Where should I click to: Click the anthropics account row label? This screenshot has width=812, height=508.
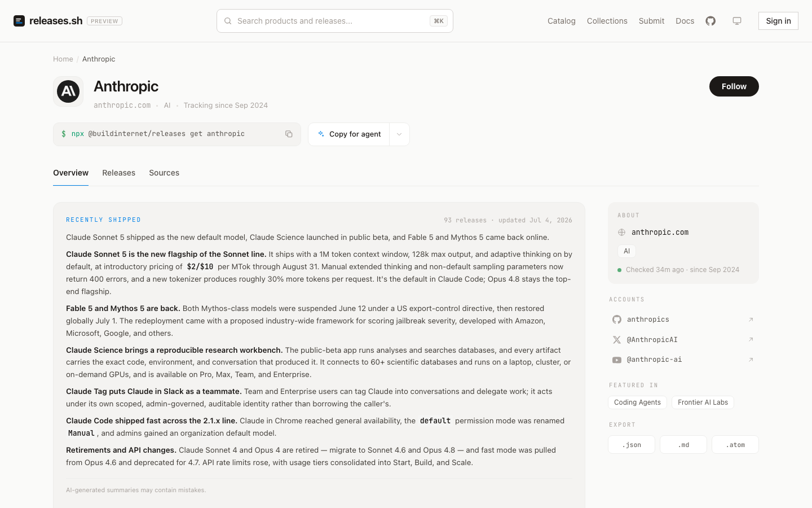[648, 319]
